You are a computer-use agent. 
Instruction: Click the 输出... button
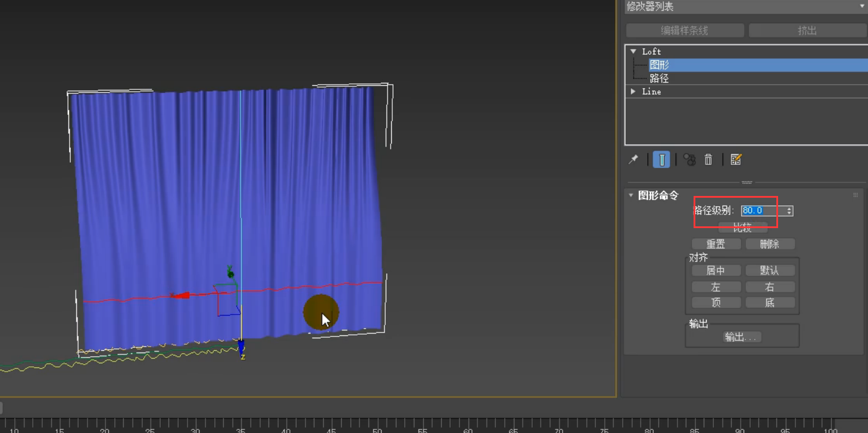742,337
